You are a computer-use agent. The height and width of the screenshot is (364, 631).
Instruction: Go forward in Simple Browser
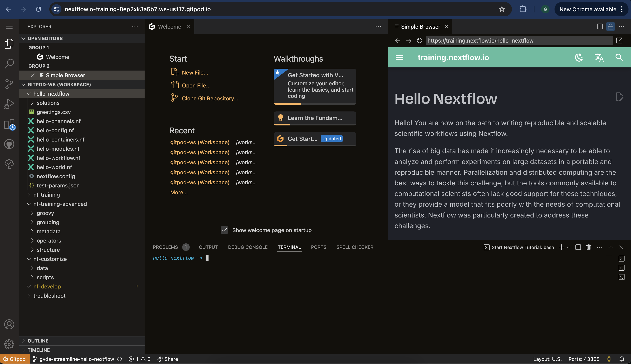coord(408,40)
